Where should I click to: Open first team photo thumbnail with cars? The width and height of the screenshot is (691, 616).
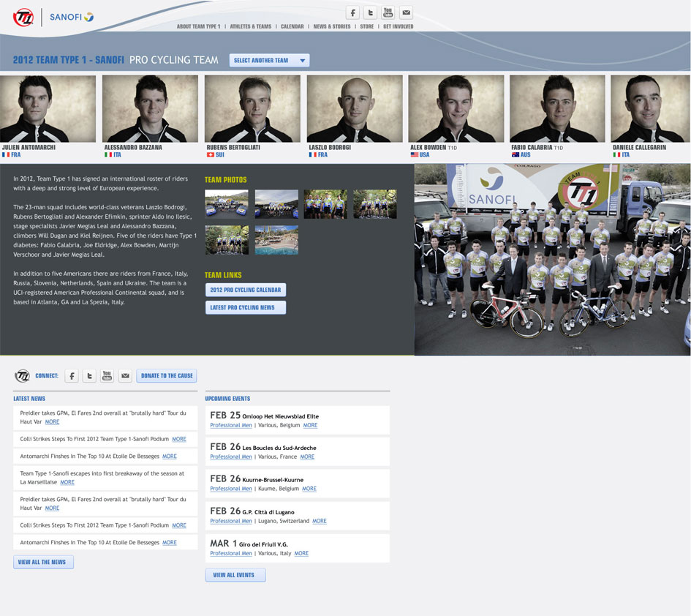point(227,204)
